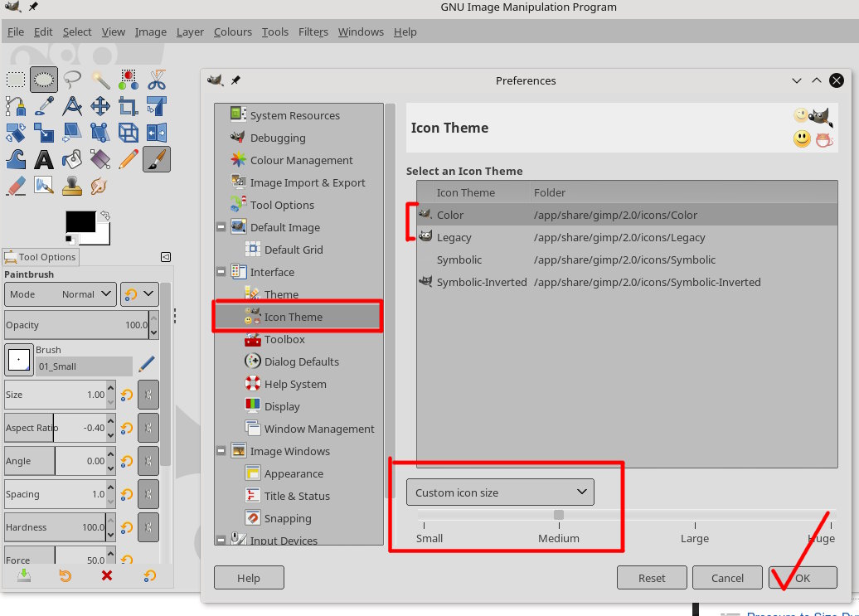
Task: Collapse the Image Windows tree node
Action: click(x=221, y=451)
